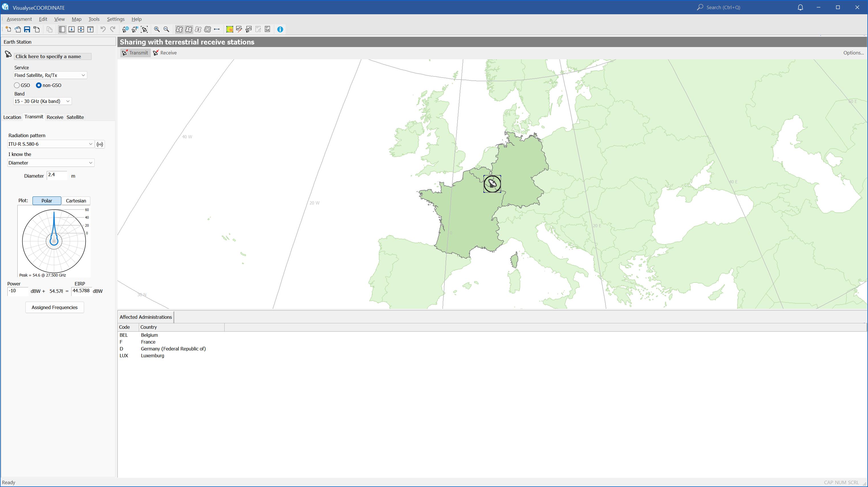Open the Radiation pattern dropdown
868x487 pixels.
tap(50, 144)
